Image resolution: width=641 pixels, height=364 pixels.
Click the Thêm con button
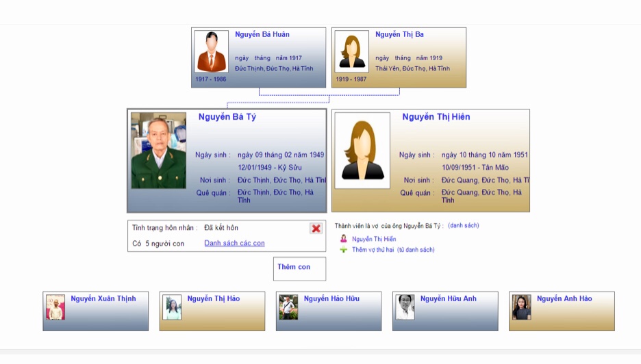pos(300,269)
